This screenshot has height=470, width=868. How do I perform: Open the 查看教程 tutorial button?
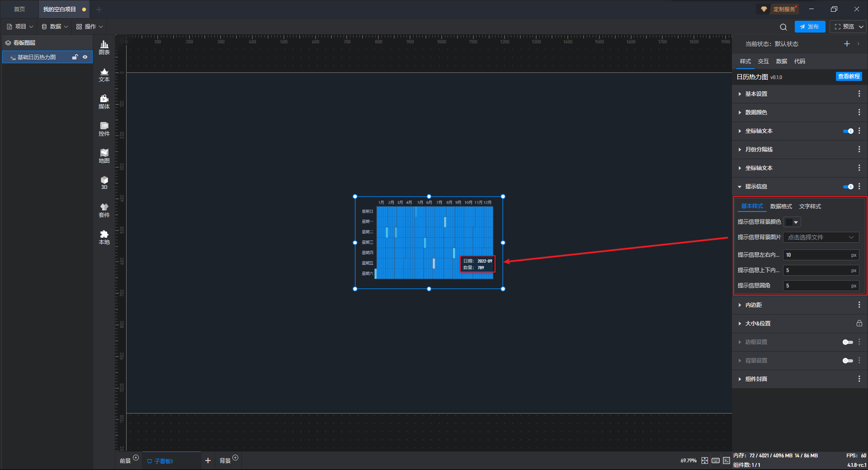tap(849, 76)
